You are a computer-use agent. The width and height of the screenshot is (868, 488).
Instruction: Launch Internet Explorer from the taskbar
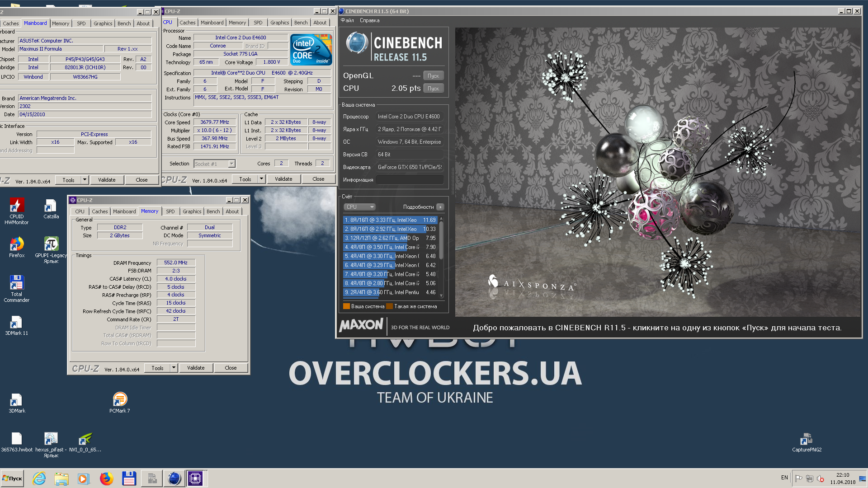coord(39,479)
